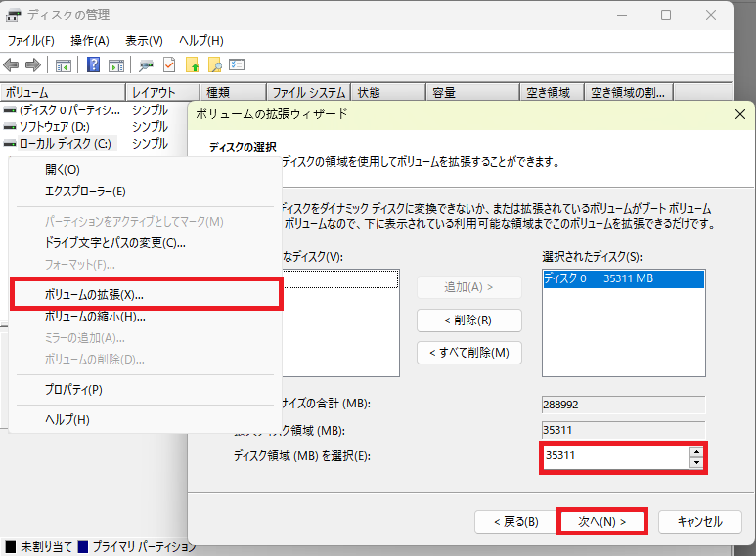Click シンプル in ソフトウェア (D:) row
This screenshot has height=556, width=756.
pyautogui.click(x=150, y=127)
